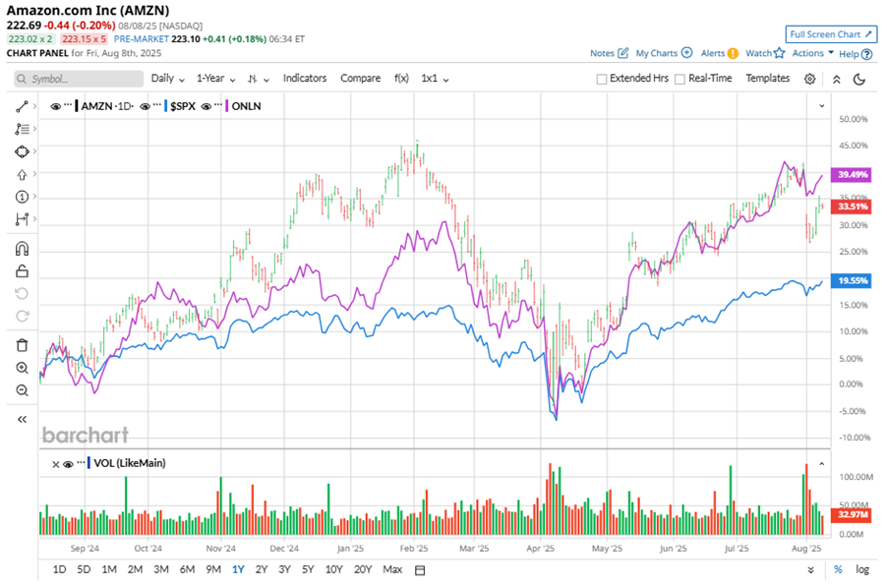Open chart settings gear
The width and height of the screenshot is (887, 588).
pos(809,79)
